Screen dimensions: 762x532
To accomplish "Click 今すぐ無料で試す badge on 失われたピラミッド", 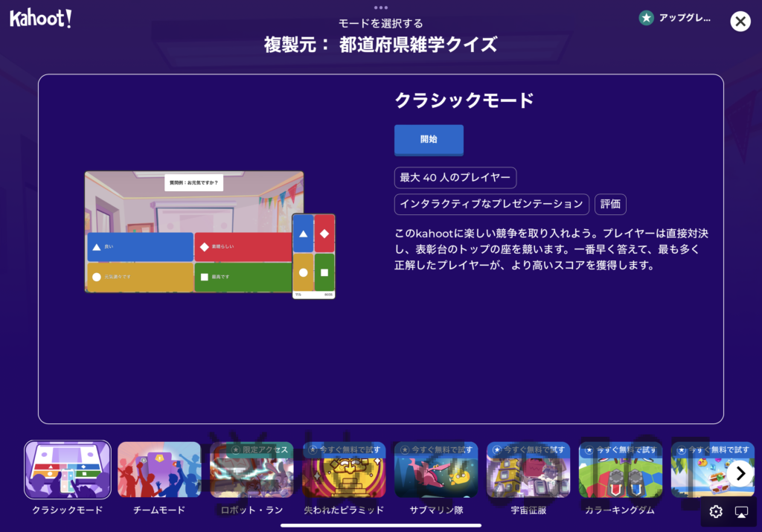I will click(345, 450).
